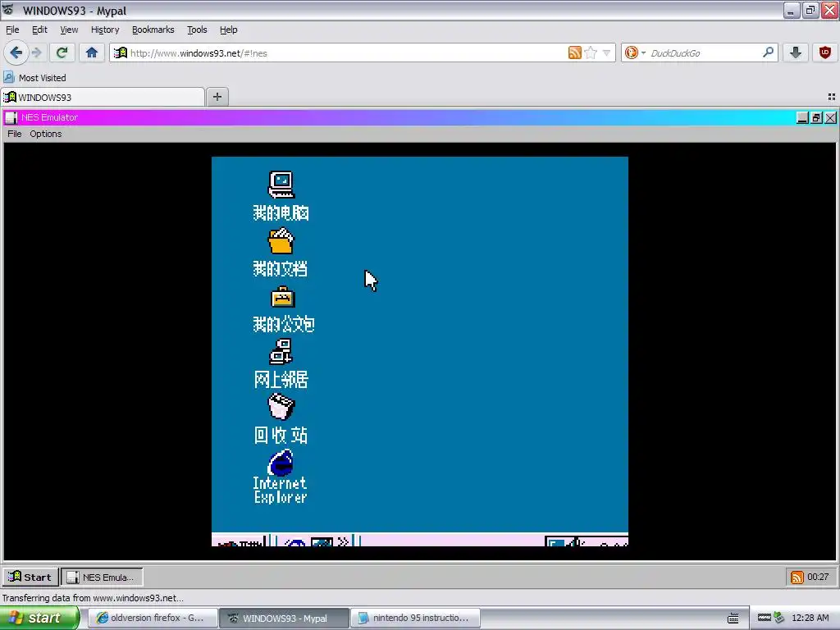Minimize the NES Emulator window
840x630 pixels.
pyautogui.click(x=802, y=118)
